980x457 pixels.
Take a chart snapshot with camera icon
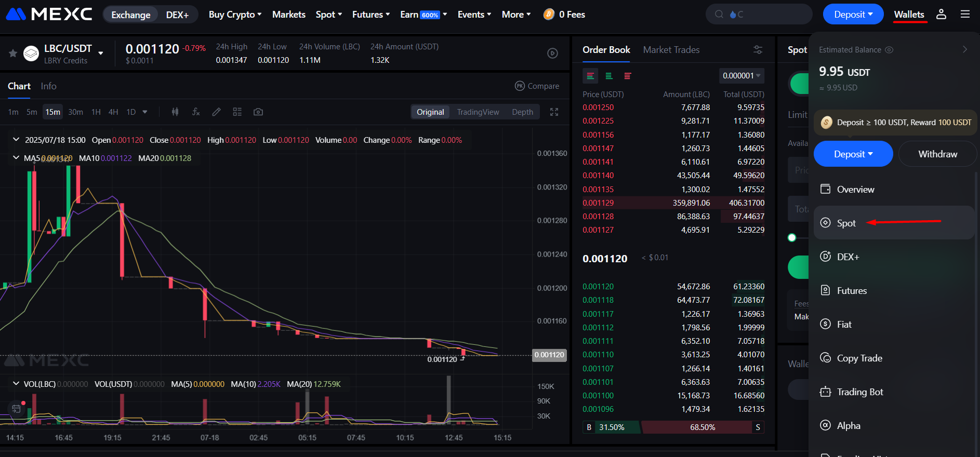[x=258, y=112]
